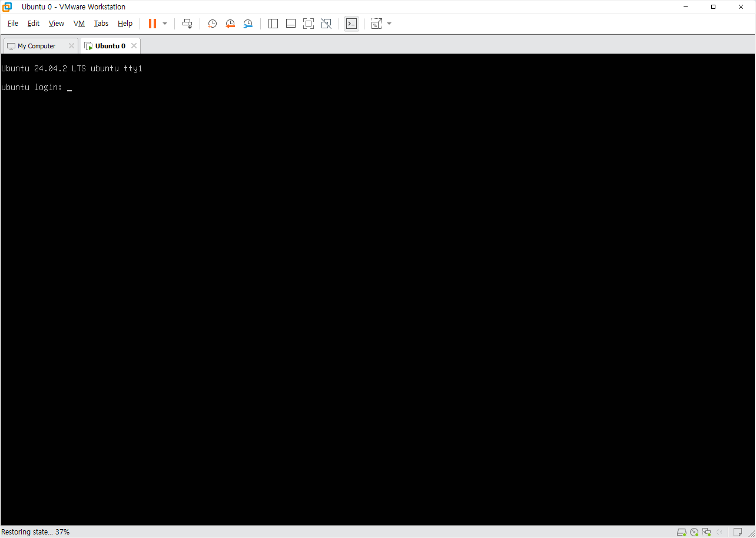This screenshot has width=756, height=538.
Task: Open the Edit menu
Action: pos(34,24)
